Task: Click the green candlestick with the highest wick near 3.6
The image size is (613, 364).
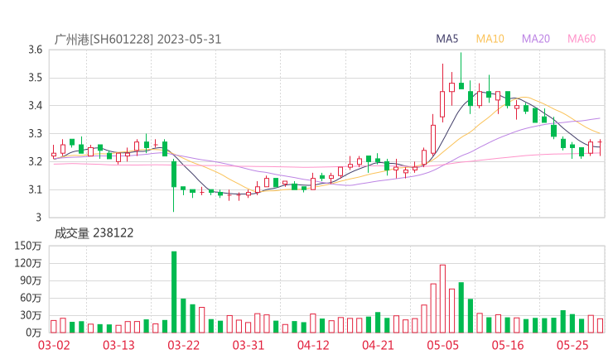Action: (x=461, y=71)
